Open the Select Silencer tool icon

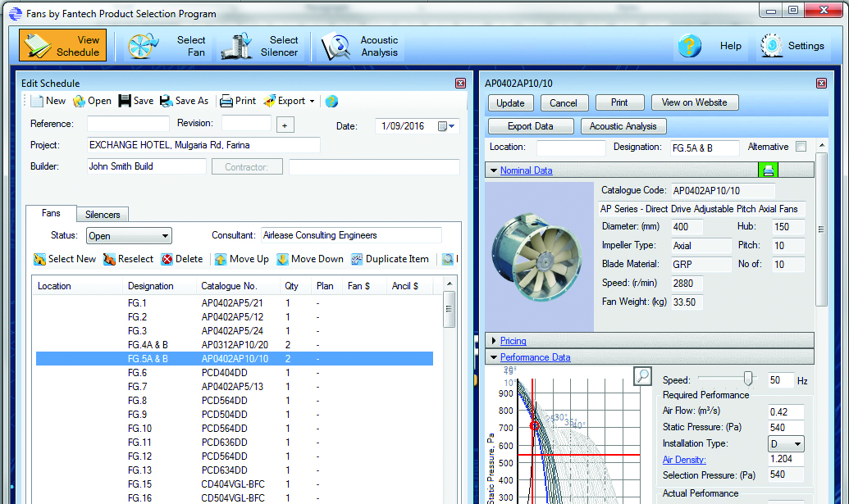click(236, 46)
